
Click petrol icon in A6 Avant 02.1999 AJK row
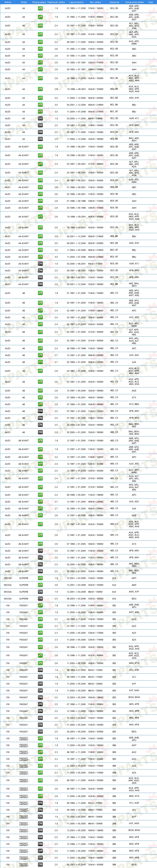tap(40, 509)
